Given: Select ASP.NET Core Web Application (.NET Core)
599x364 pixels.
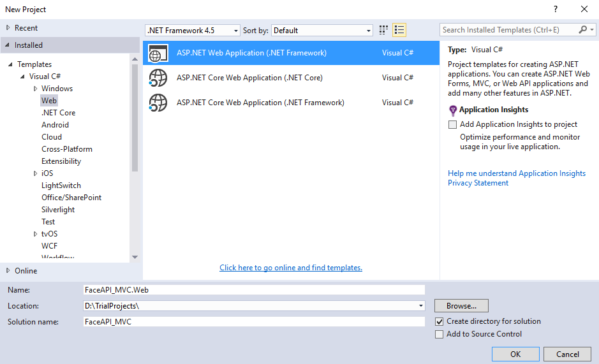Looking at the screenshot, I should [291, 78].
